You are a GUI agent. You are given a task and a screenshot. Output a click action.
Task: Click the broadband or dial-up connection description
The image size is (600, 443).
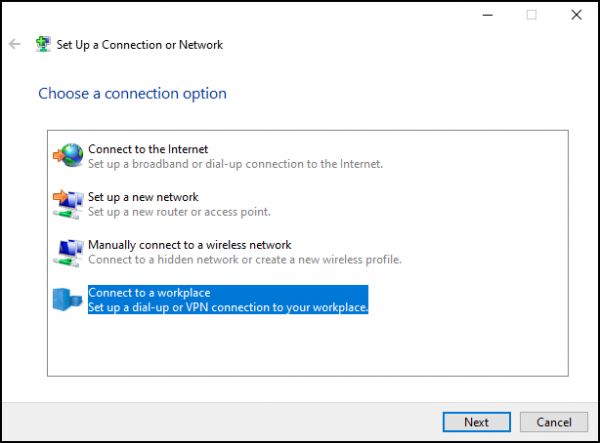pyautogui.click(x=235, y=163)
